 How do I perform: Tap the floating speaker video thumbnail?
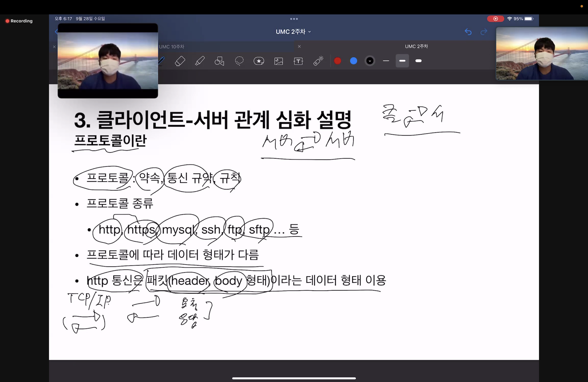pos(108,61)
